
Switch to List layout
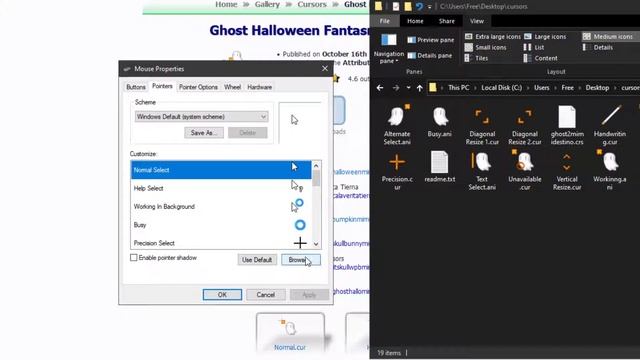[x=534, y=47]
